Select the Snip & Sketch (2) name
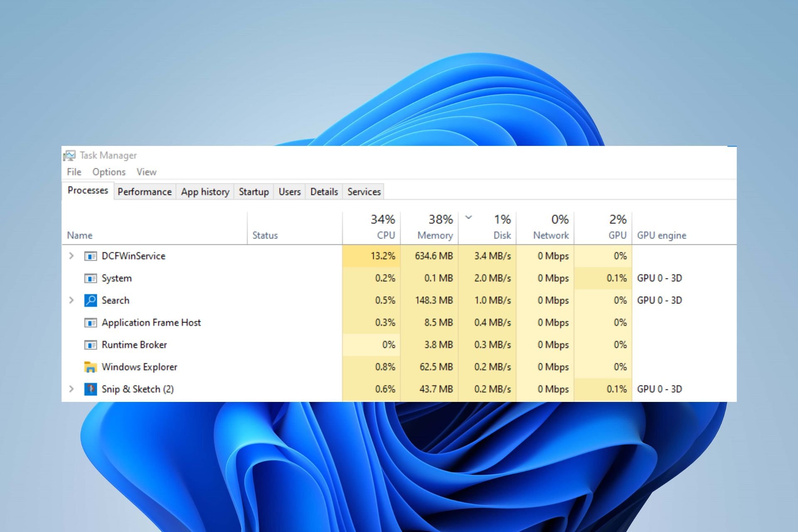798x532 pixels. pos(138,389)
